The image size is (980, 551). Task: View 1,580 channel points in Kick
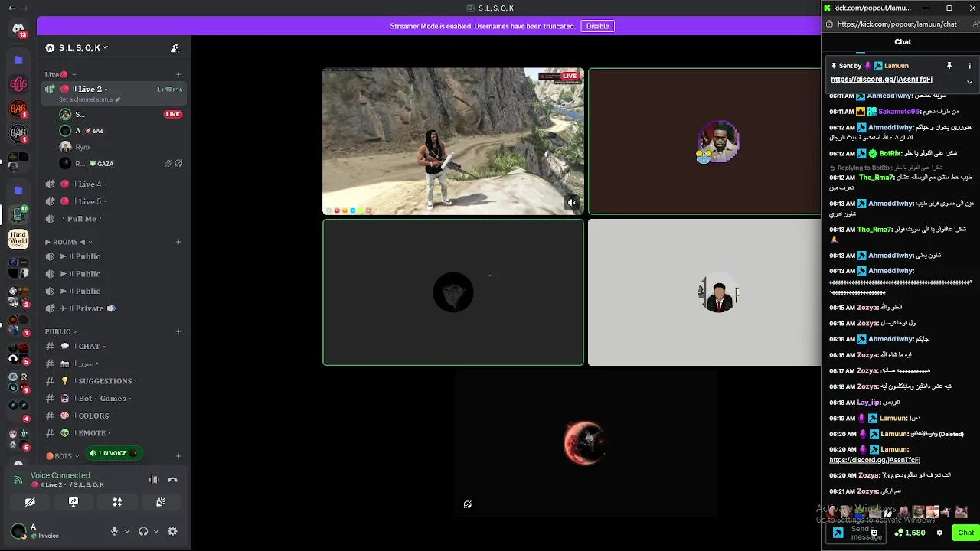click(910, 533)
